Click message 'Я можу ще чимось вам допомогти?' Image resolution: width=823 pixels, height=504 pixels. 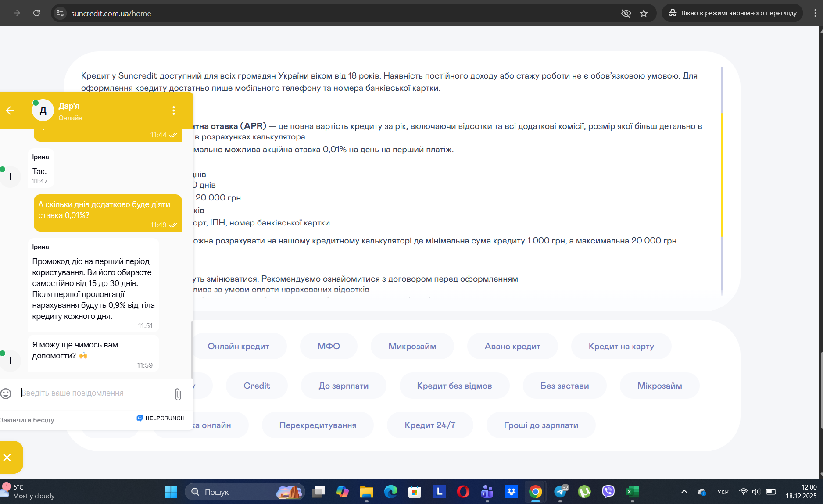(x=93, y=354)
